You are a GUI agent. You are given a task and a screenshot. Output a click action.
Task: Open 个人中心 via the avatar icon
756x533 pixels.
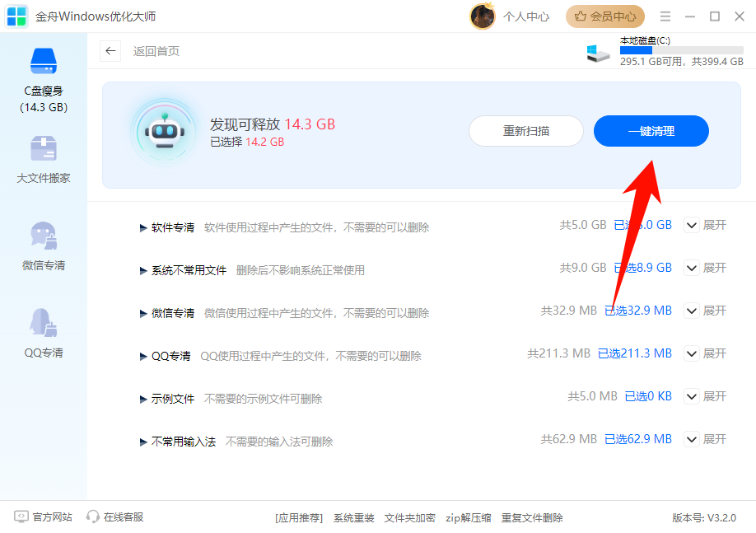(483, 16)
